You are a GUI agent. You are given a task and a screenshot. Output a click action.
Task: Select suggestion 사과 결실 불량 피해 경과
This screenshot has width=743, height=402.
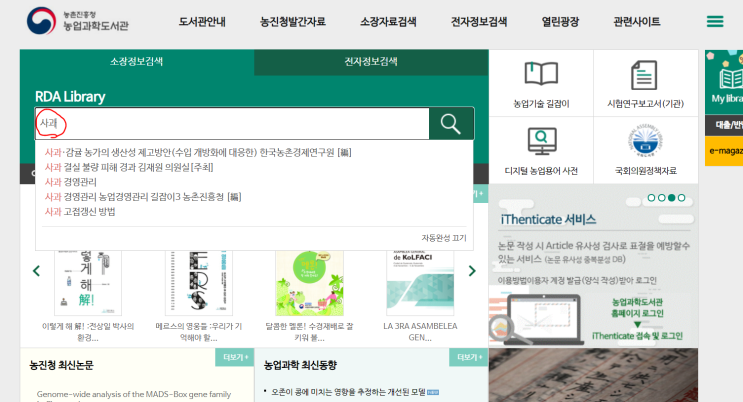[129, 167]
